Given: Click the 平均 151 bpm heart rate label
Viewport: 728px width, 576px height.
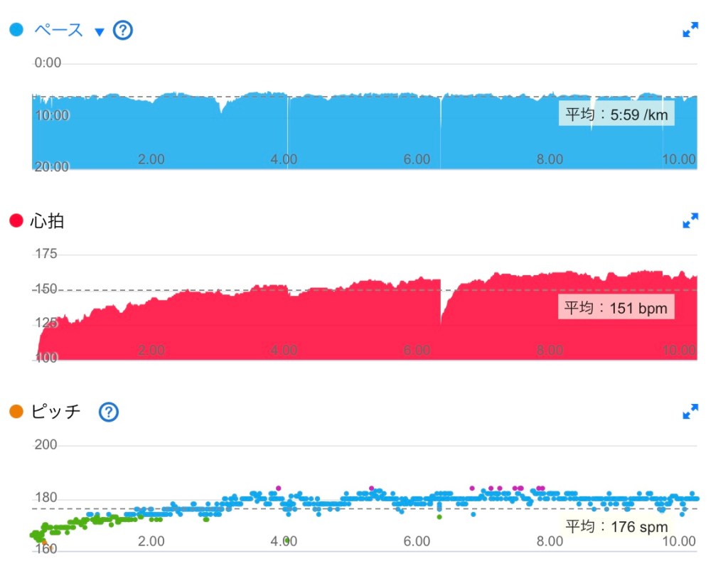Looking at the screenshot, I should point(616,309).
